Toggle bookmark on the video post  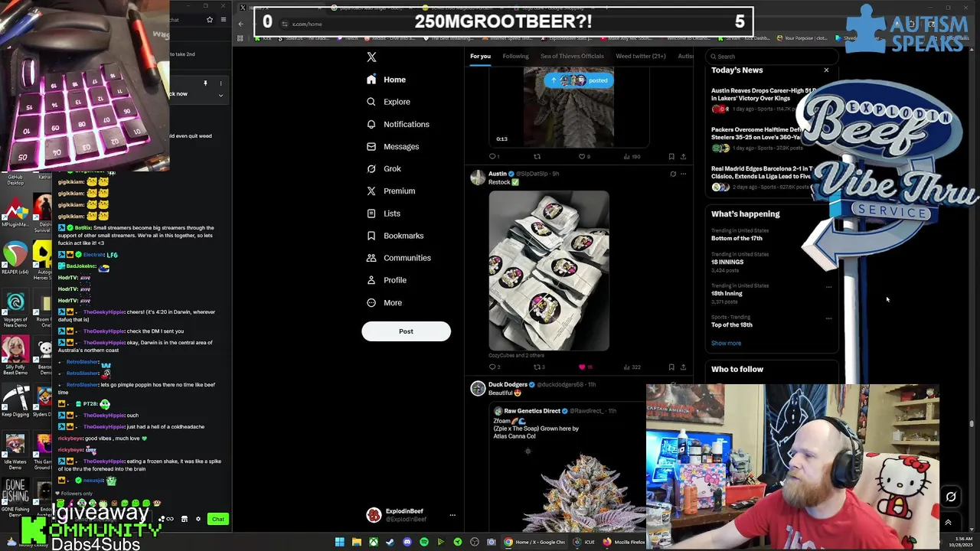point(671,157)
